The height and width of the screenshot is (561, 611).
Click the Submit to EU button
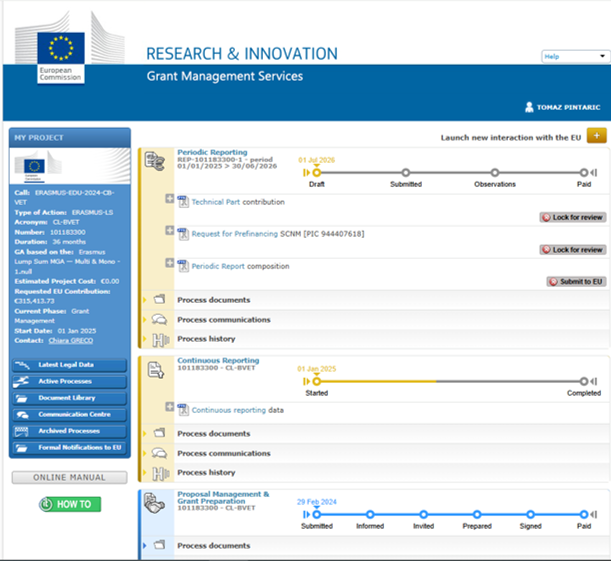click(x=576, y=282)
